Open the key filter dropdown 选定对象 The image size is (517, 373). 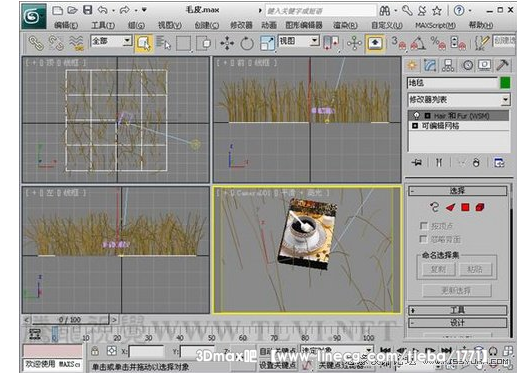pyautogui.click(x=336, y=350)
